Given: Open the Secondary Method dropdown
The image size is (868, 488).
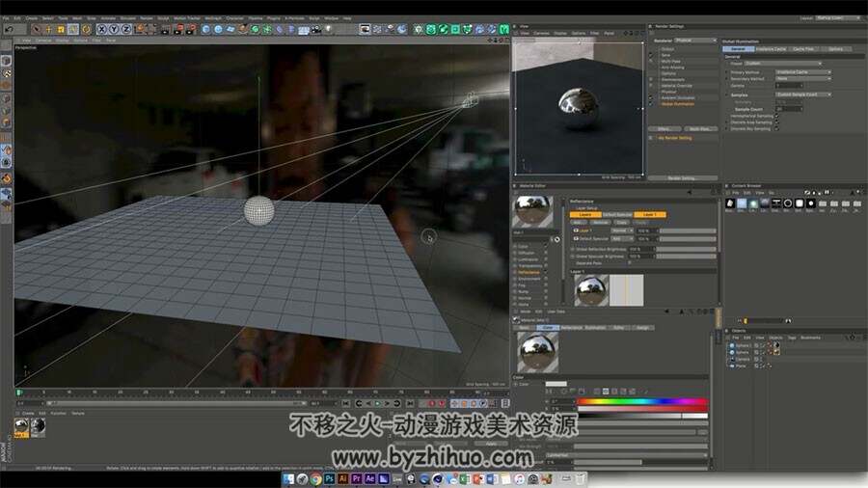Looking at the screenshot, I should (x=803, y=78).
